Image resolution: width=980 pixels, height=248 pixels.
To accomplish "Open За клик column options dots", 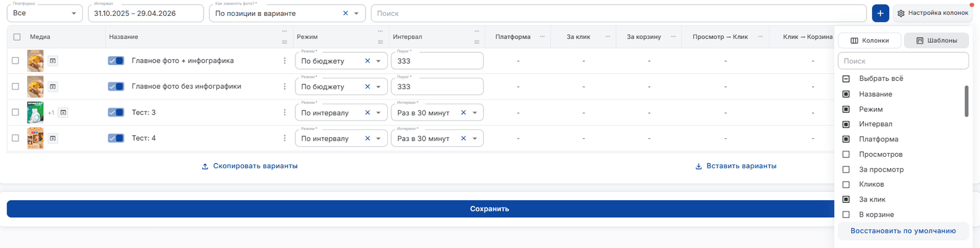I will coord(607,37).
